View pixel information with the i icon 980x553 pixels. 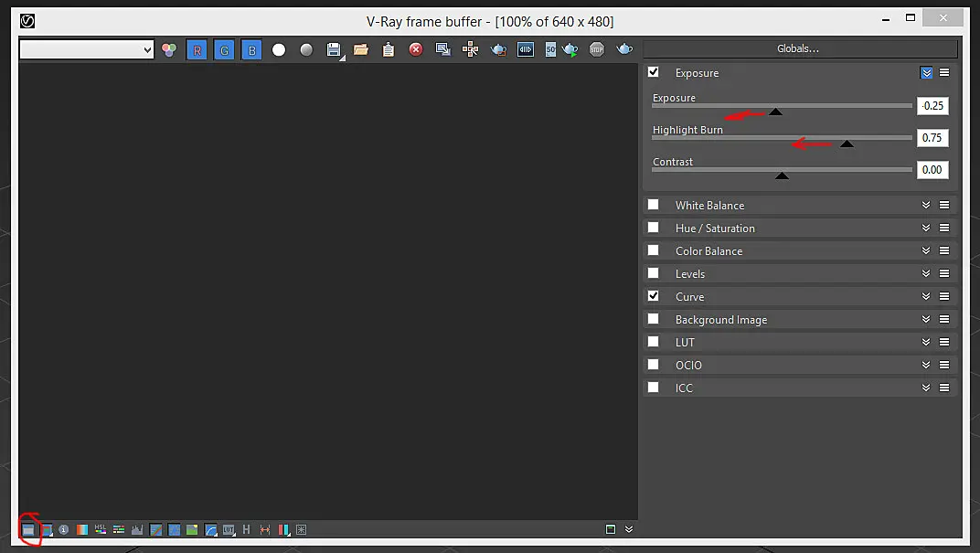[64, 530]
